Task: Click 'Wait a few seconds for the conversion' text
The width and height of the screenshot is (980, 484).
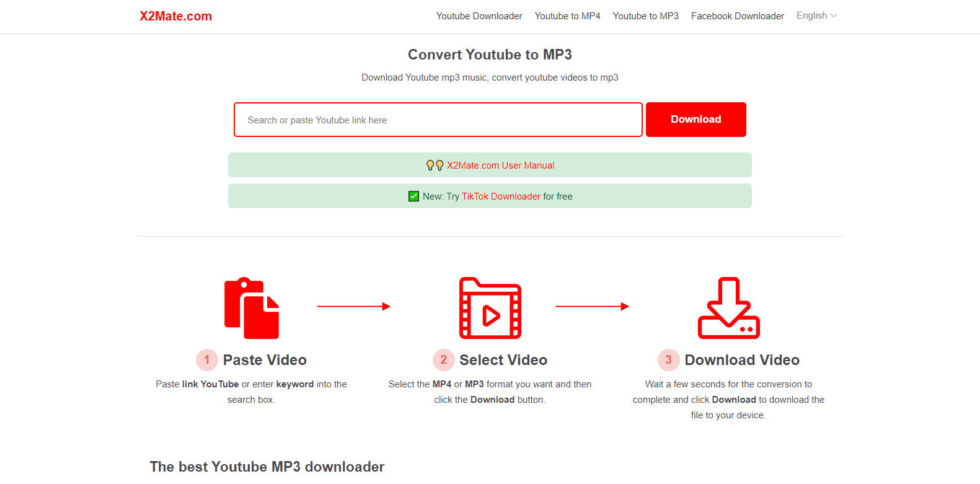Action: [x=728, y=400]
